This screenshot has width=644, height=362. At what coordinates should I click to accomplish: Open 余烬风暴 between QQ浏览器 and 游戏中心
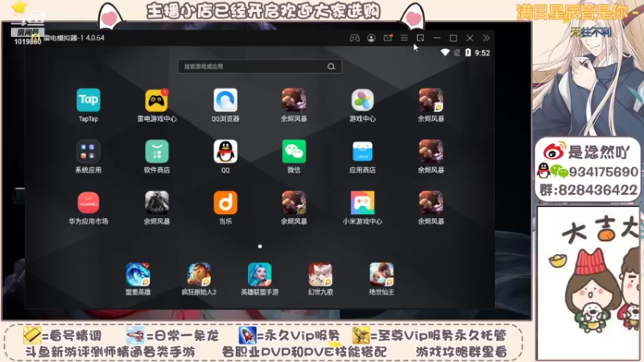click(x=294, y=100)
